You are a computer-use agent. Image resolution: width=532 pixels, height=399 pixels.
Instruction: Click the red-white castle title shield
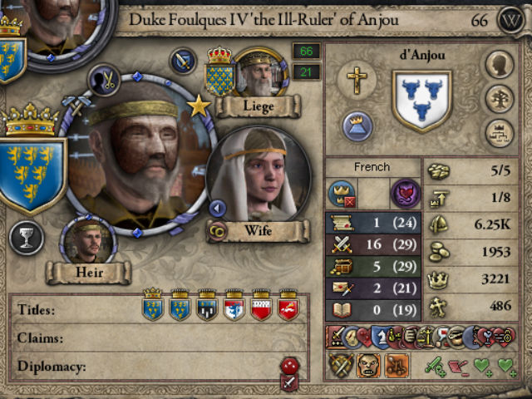point(261,304)
